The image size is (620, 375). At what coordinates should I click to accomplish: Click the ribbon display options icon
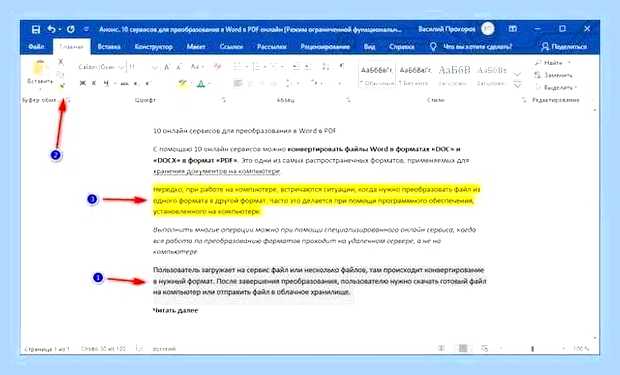[x=513, y=29]
